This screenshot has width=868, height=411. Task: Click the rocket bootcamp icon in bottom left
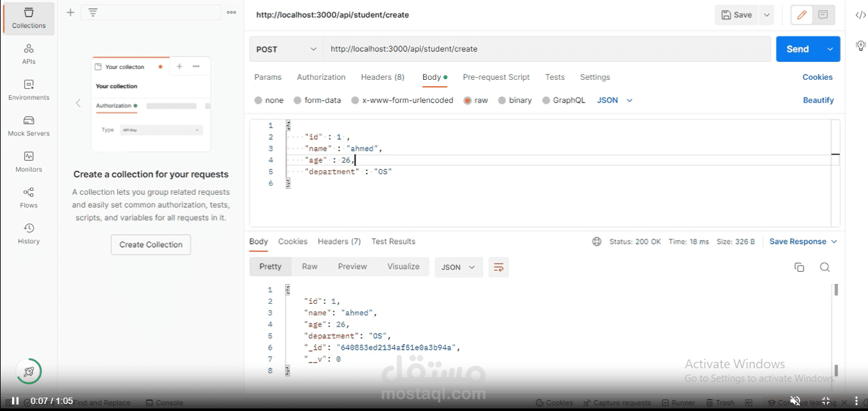click(x=29, y=372)
